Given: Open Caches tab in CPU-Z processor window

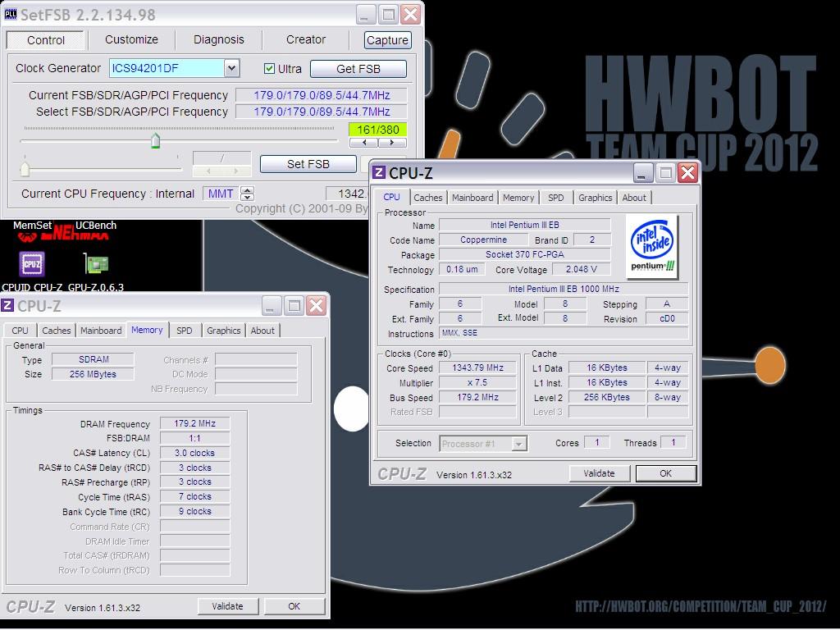Looking at the screenshot, I should pos(428,198).
